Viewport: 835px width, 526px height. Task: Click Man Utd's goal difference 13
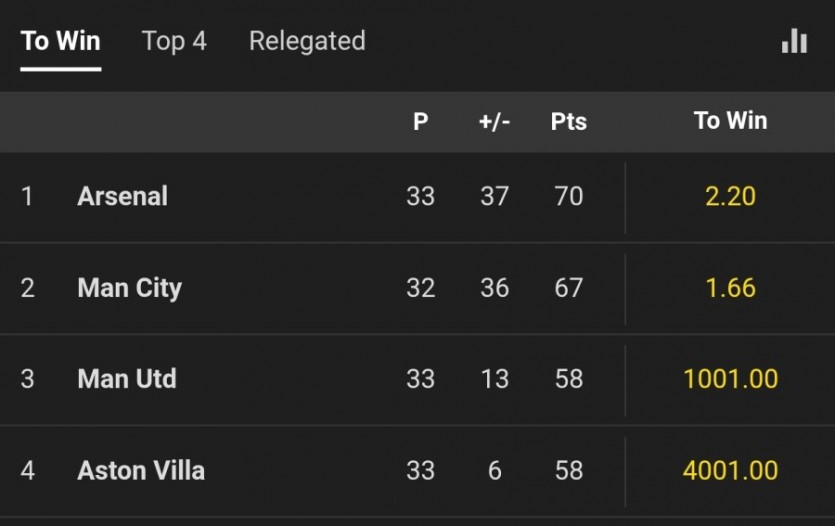point(494,379)
